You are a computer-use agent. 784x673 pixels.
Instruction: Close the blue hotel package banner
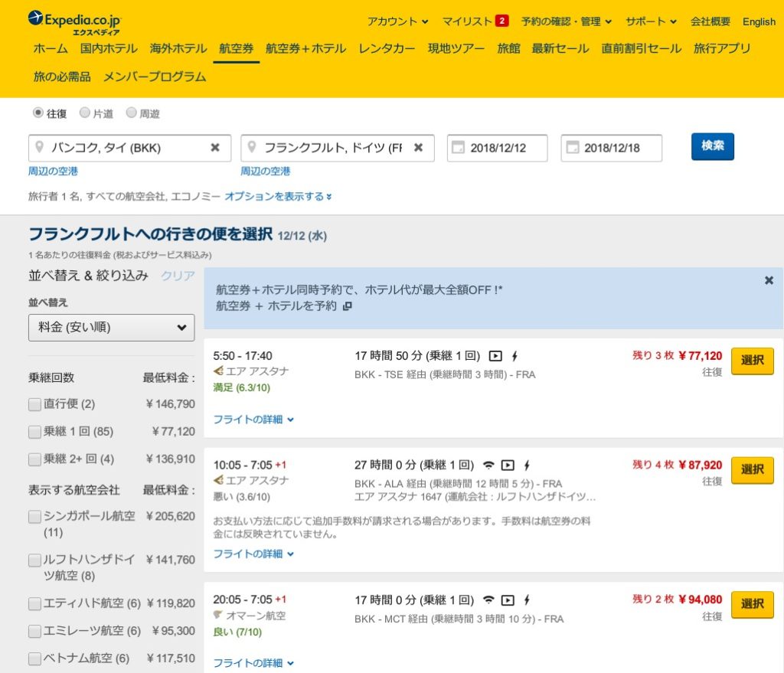pyautogui.click(x=769, y=280)
